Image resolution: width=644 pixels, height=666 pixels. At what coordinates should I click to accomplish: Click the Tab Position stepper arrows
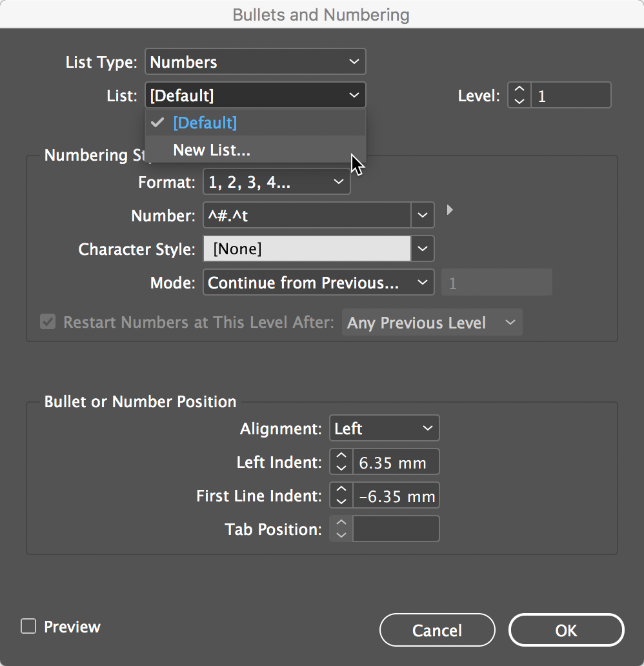341,529
